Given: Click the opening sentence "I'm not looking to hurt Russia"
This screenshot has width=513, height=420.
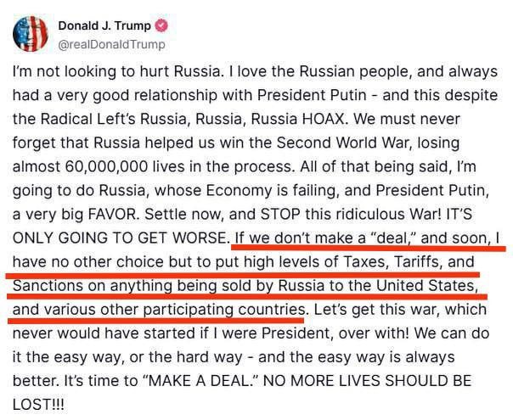Looking at the screenshot, I should pyautogui.click(x=117, y=71).
